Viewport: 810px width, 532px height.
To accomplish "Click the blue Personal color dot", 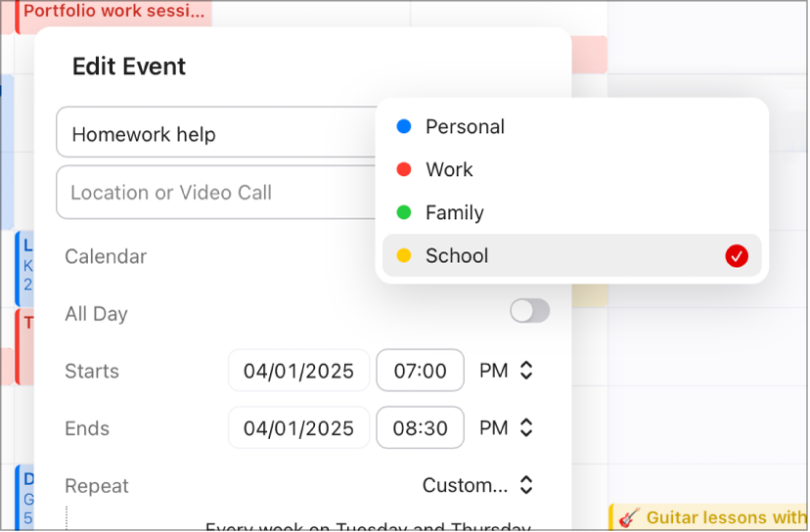I will pos(403,127).
